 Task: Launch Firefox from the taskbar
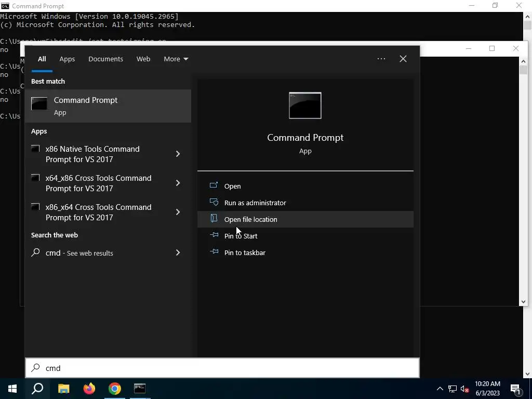(x=89, y=389)
